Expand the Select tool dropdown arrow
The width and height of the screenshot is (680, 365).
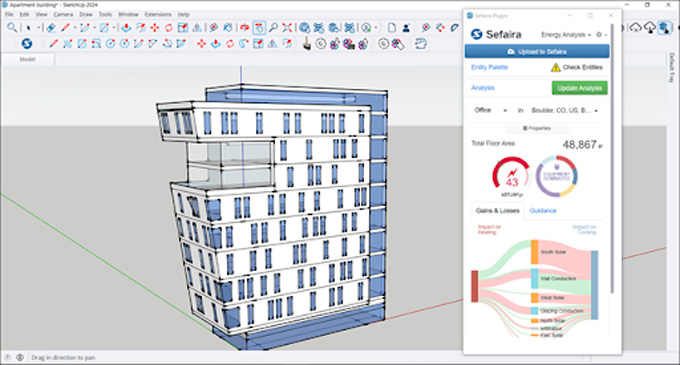38,28
